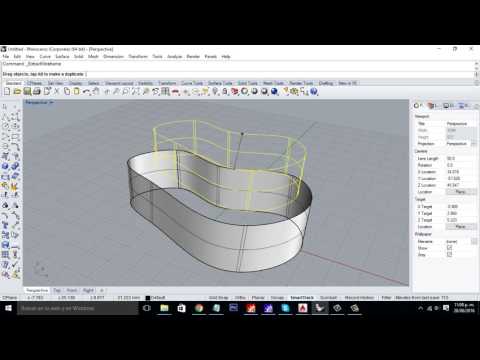Open the Filter option in status bar
Viewport: 480px width, 360px height.
point(386,297)
